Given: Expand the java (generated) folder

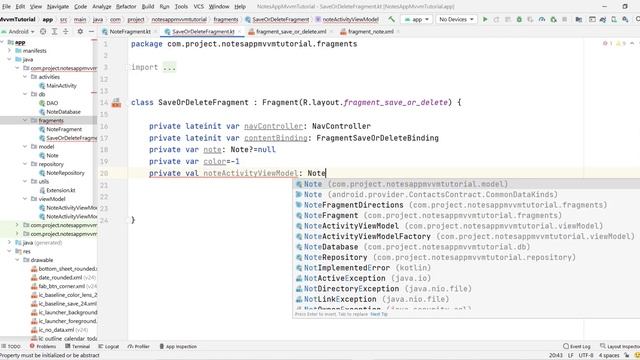Looking at the screenshot, I should point(9,242).
